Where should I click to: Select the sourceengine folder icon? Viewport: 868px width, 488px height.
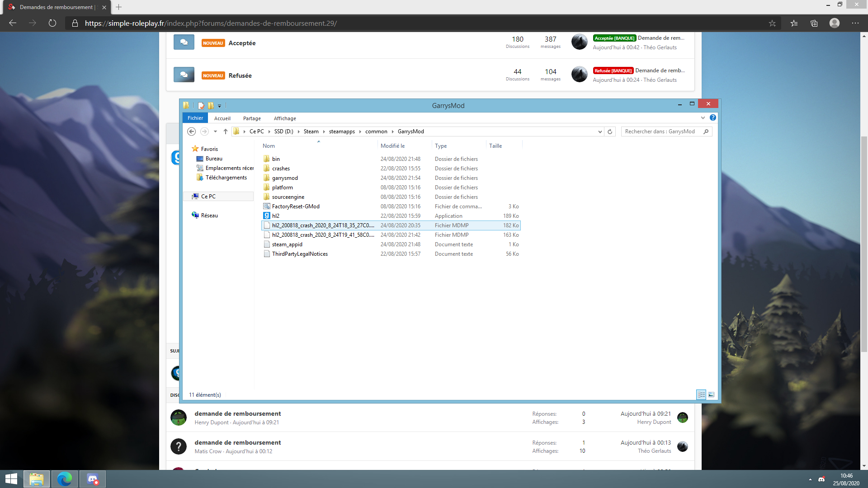267,197
